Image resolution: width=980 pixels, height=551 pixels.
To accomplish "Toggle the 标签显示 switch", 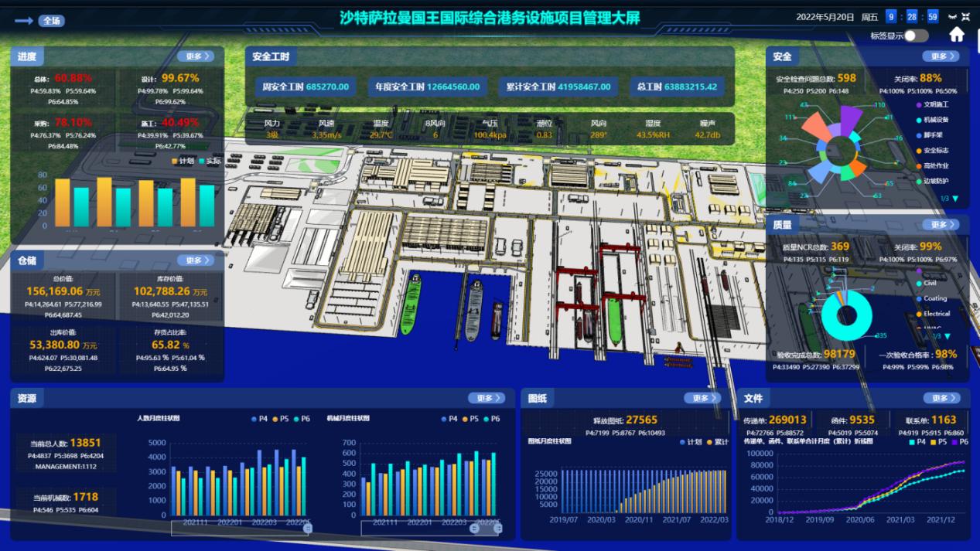I will point(916,36).
